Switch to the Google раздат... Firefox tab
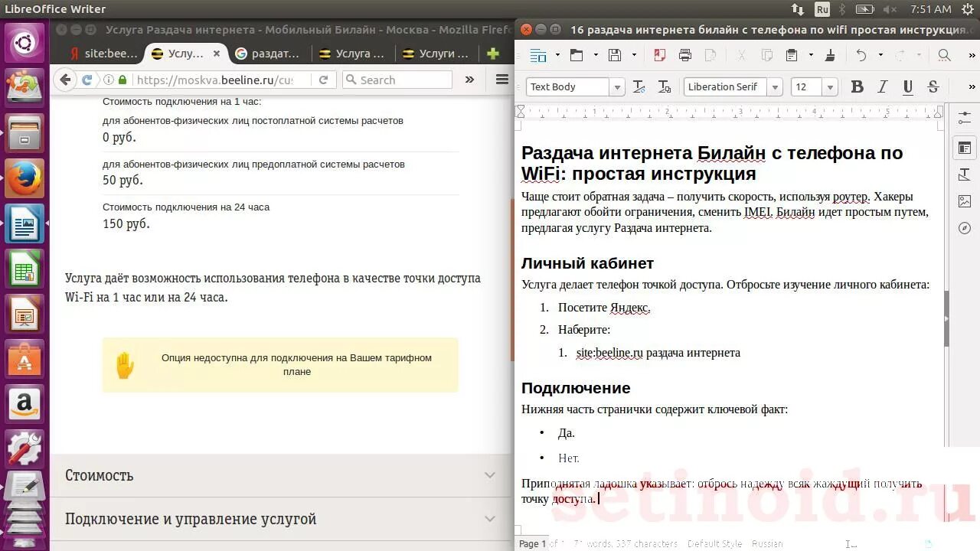980x551 pixels. pyautogui.click(x=268, y=54)
